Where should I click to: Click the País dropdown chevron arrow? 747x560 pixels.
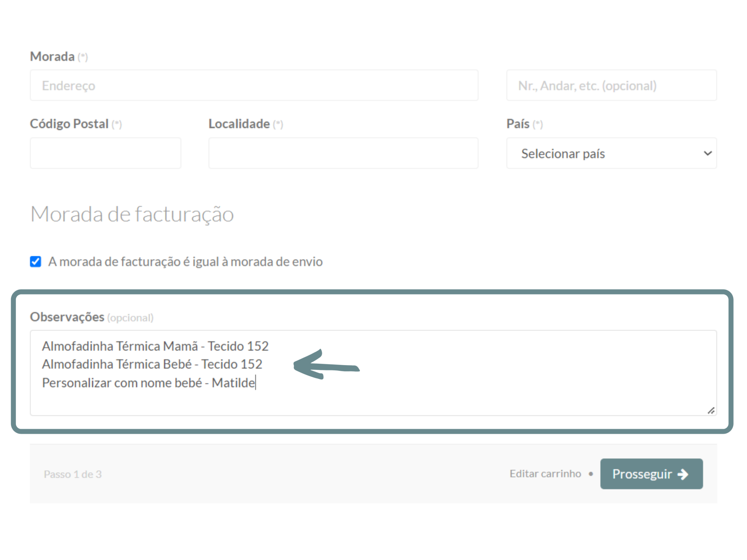tap(708, 153)
